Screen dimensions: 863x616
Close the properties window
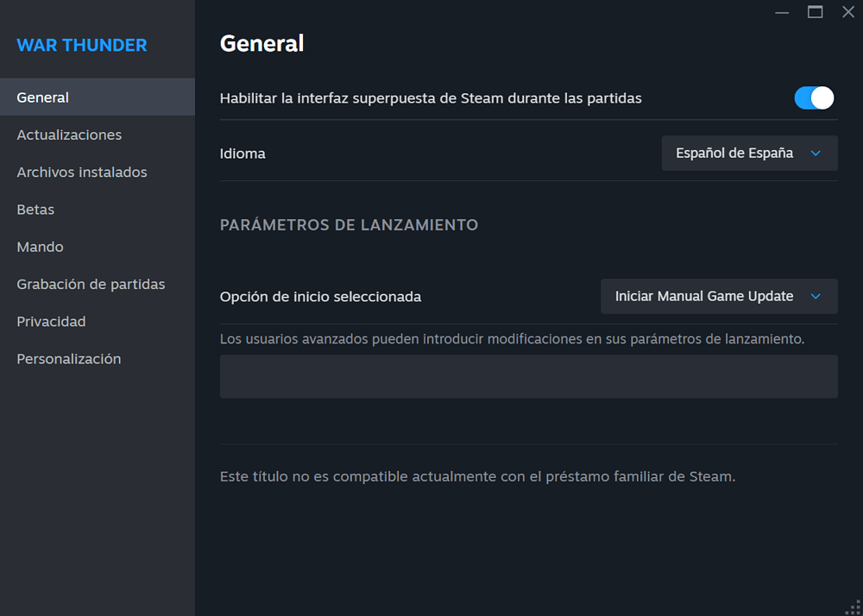[x=848, y=12]
